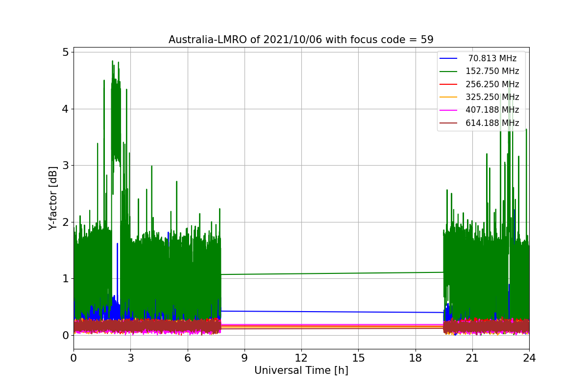The height and width of the screenshot is (392, 588).
Task: Click x-axis tick label 0
Action: 73,358
